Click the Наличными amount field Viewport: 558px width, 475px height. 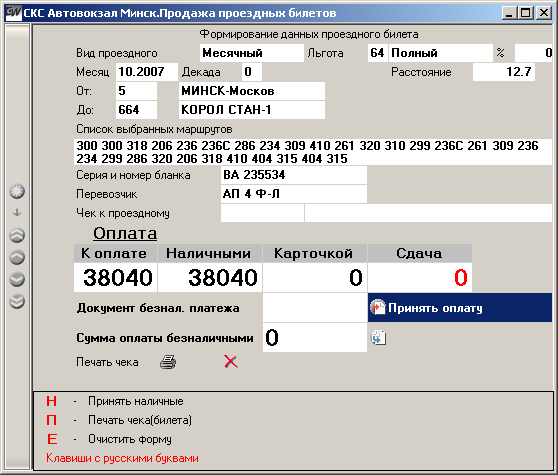[210, 278]
